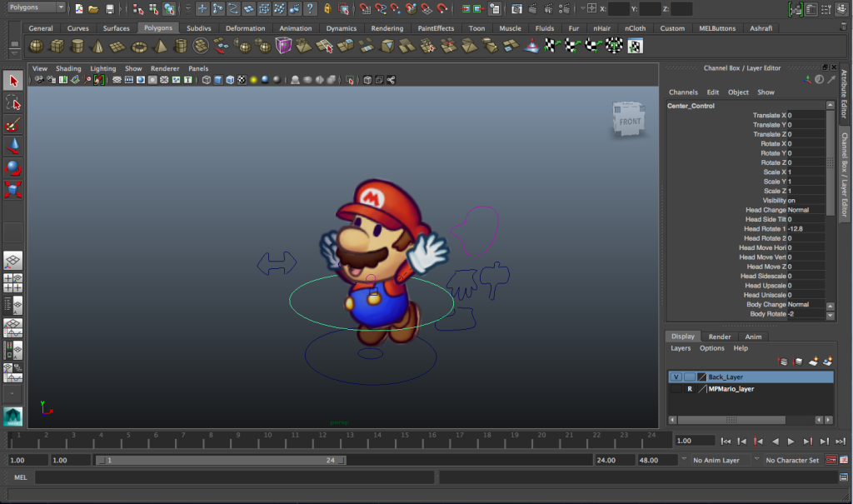This screenshot has width=853, height=504.
Task: Go to start of playback range
Action: click(726, 442)
